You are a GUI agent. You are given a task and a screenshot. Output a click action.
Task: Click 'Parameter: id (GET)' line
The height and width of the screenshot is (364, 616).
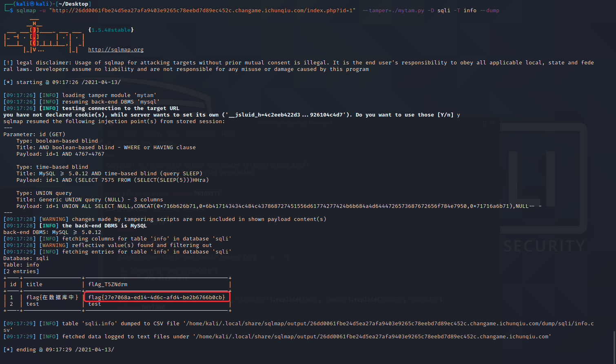[34, 135]
